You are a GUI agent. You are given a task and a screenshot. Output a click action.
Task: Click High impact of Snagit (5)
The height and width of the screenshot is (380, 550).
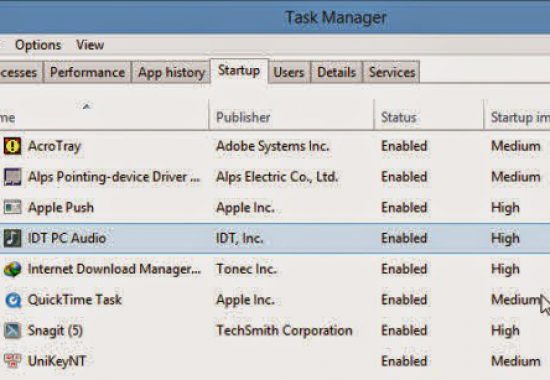pyautogui.click(x=505, y=331)
